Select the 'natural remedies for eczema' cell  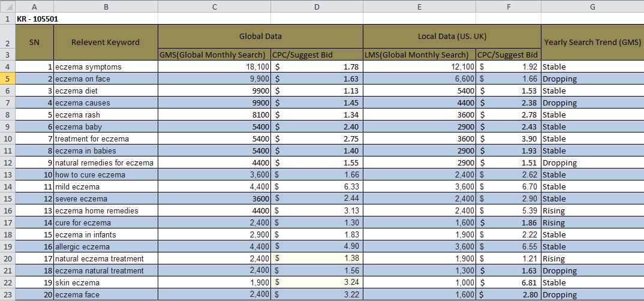[106, 162]
